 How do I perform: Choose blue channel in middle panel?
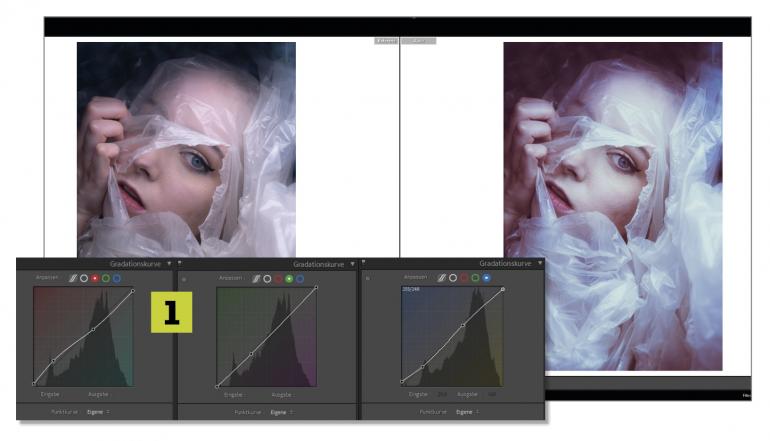tap(300, 279)
